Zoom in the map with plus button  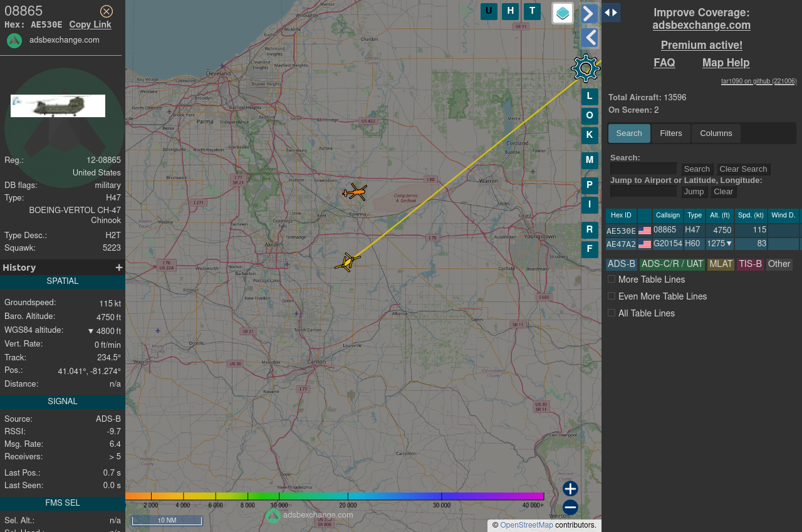[x=570, y=489]
